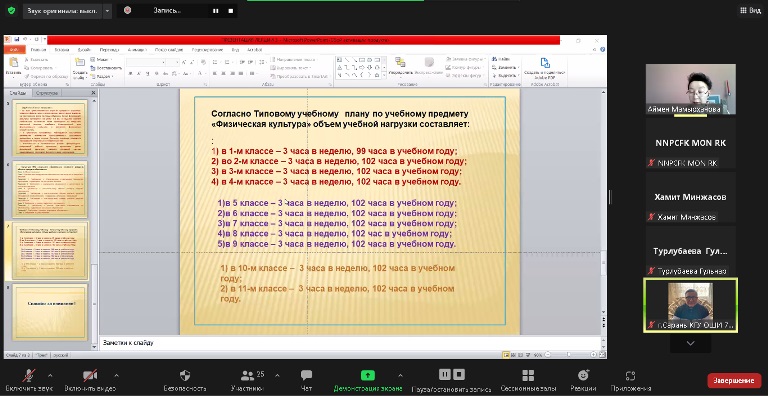This screenshot has height=396, width=768.
Task: Click the green Демонстрация экрана share icon
Action: (x=367, y=375)
